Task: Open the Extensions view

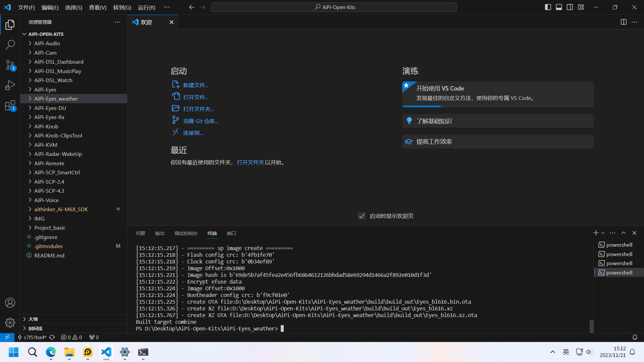Action: [10, 106]
